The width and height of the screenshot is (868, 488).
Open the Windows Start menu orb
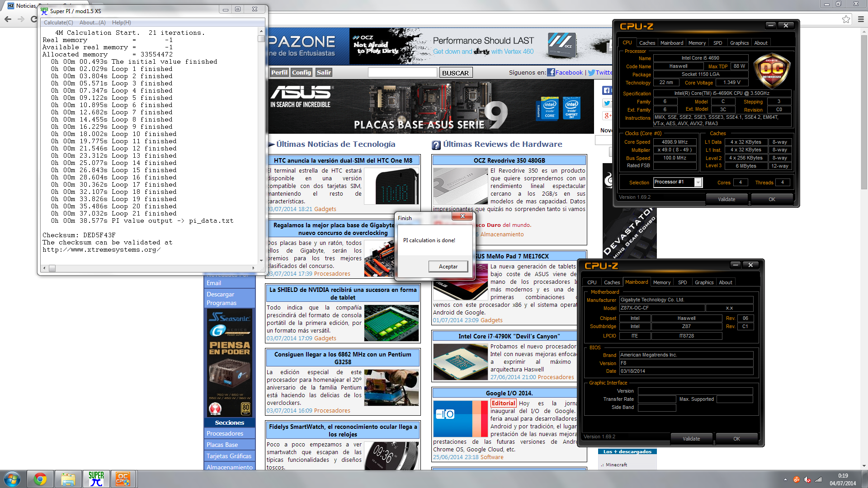(12, 479)
